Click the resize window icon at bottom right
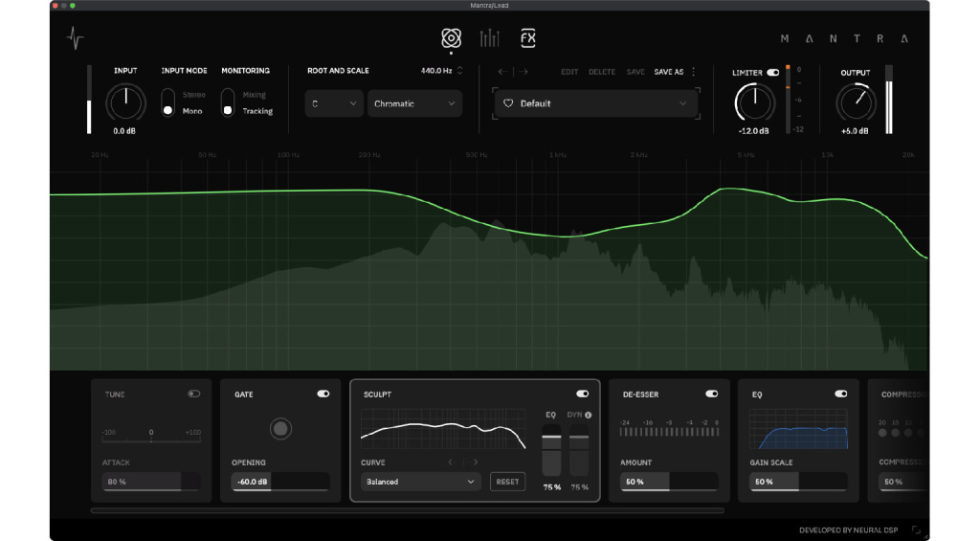This screenshot has height=541, width=980. [916, 530]
